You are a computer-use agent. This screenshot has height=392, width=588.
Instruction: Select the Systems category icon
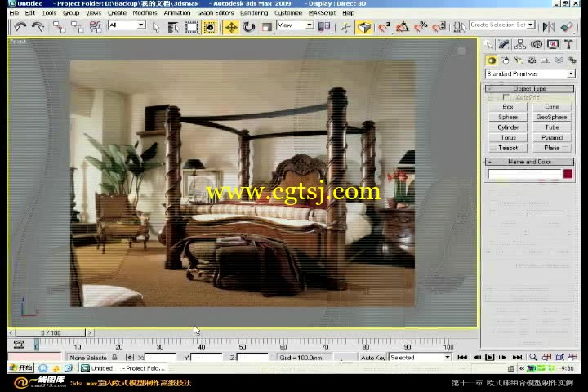click(x=572, y=60)
